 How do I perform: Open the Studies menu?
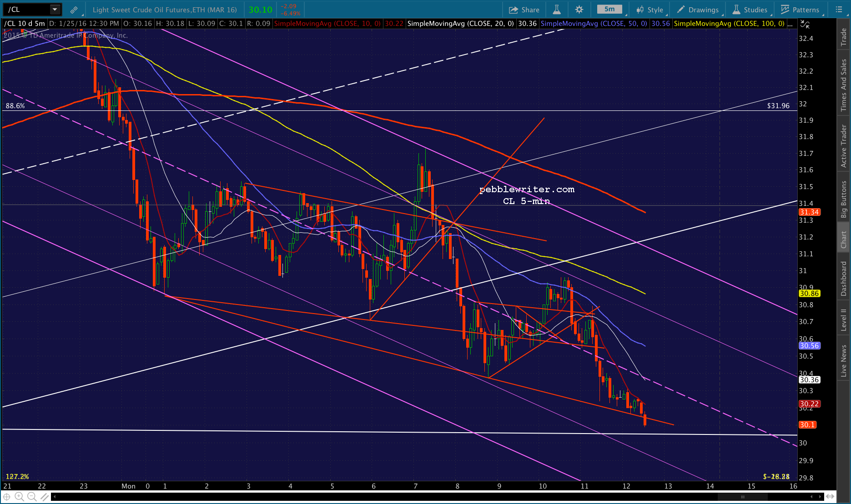click(x=750, y=10)
